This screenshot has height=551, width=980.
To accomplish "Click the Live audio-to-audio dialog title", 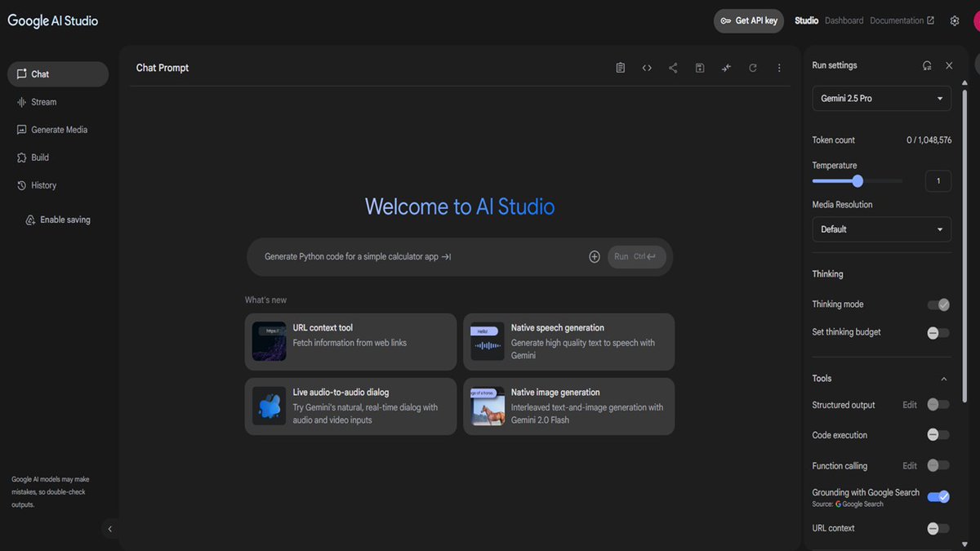I will [341, 392].
